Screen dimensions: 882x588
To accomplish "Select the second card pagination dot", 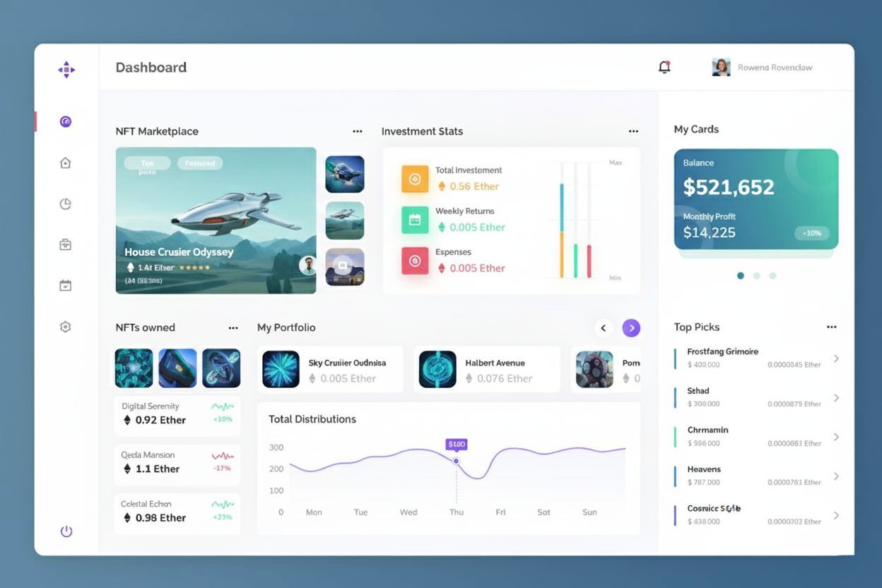I will pyautogui.click(x=756, y=276).
